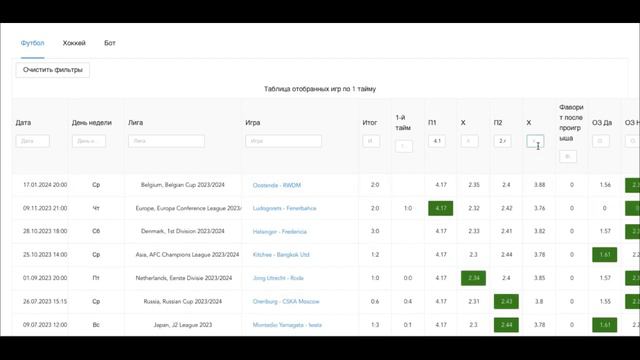Click the 2.35 value in Oostende row
Image resolution: width=640 pixels, height=360 pixels.
[473, 185]
